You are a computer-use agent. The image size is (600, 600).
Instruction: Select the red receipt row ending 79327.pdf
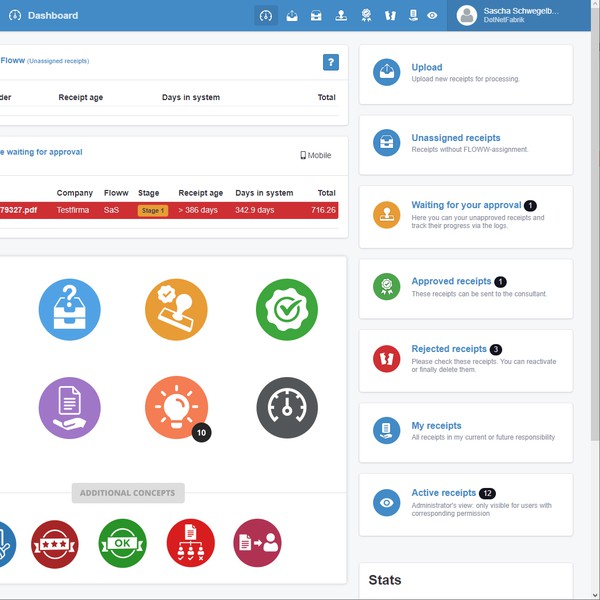tap(169, 210)
